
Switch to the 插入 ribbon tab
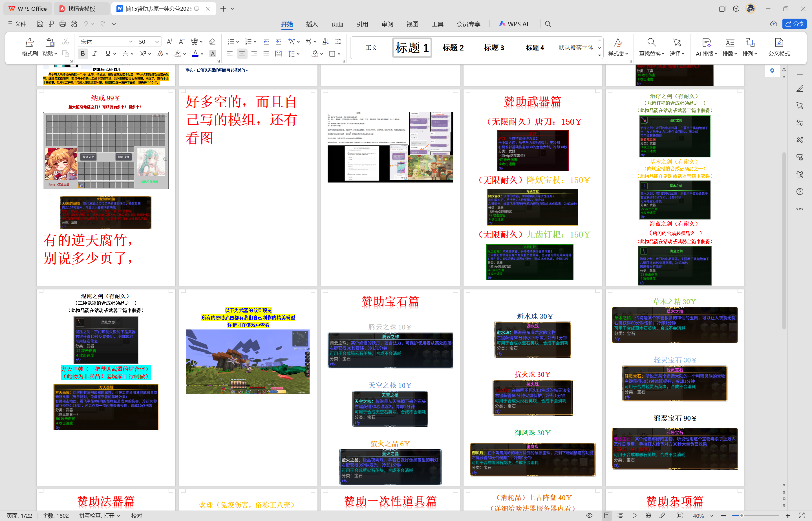[312, 24]
